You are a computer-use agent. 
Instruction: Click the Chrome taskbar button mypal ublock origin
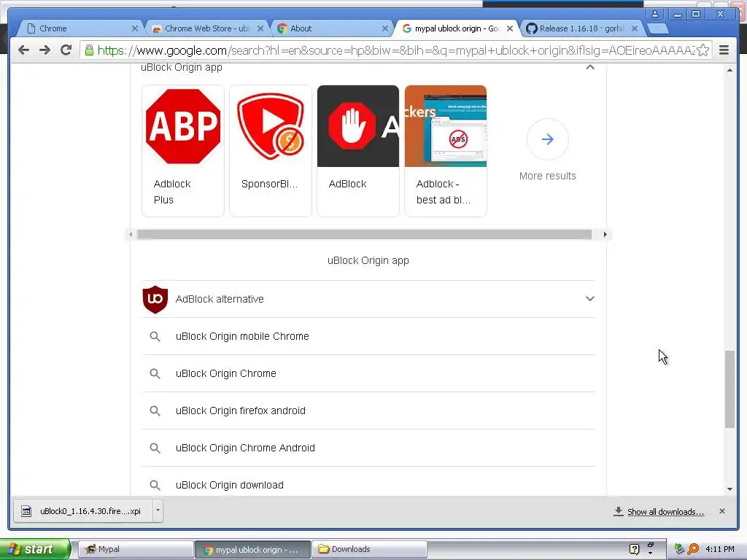click(x=252, y=549)
